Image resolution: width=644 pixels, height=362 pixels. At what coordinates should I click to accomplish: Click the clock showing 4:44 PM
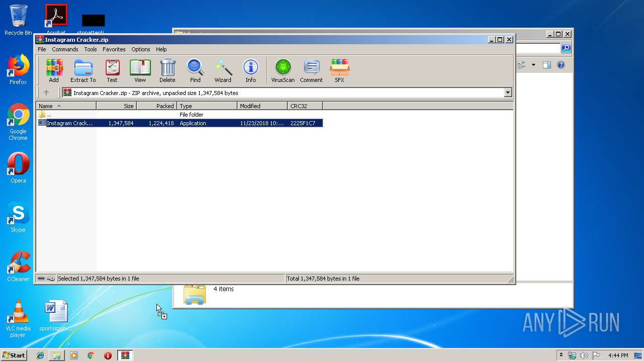(x=618, y=355)
